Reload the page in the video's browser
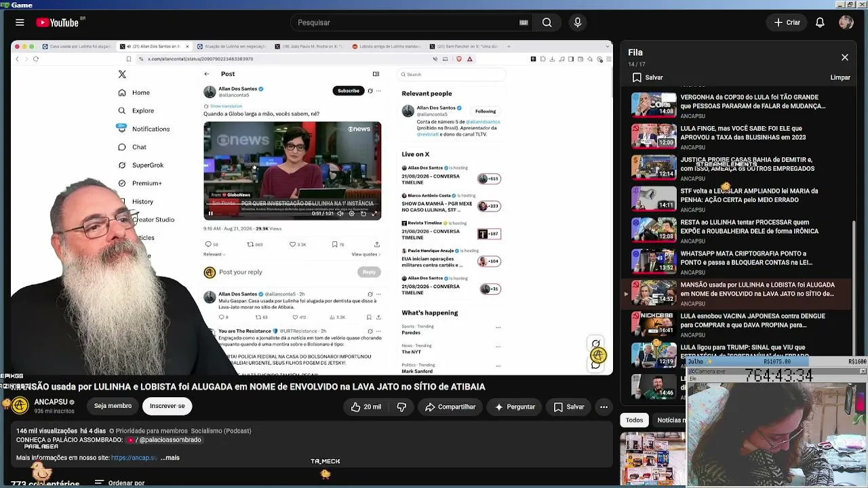868x488 pixels. (x=36, y=59)
